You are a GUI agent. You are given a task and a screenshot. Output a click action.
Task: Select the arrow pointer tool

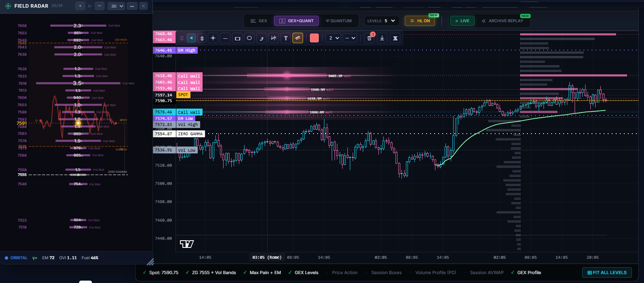point(191,38)
